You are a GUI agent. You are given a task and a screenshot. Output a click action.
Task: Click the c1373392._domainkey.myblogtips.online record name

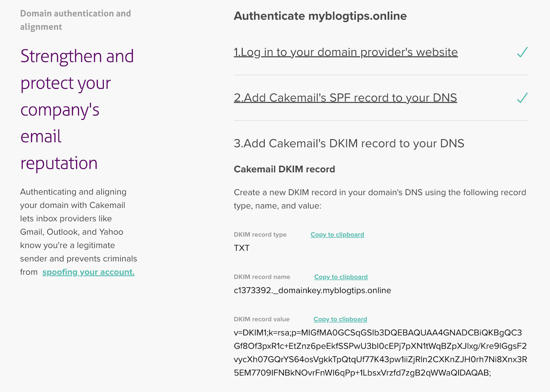click(x=312, y=290)
